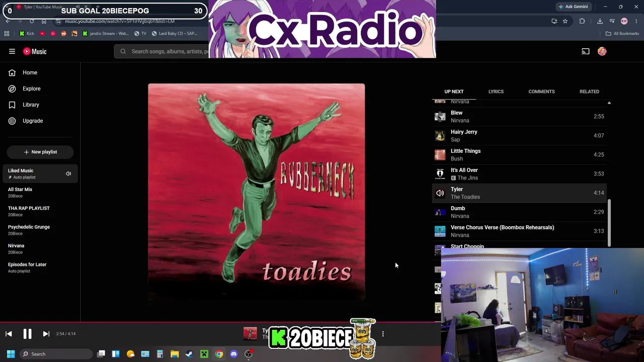Click the YouTube Music logo

pos(35,51)
